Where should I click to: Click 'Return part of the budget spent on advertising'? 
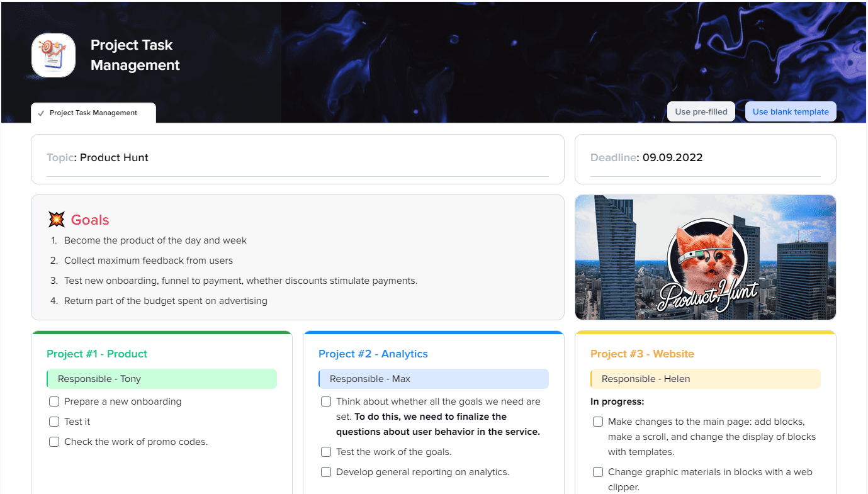click(x=166, y=301)
